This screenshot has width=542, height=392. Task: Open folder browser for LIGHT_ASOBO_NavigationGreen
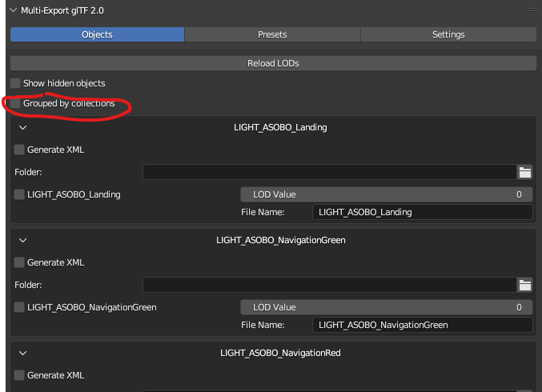click(525, 285)
